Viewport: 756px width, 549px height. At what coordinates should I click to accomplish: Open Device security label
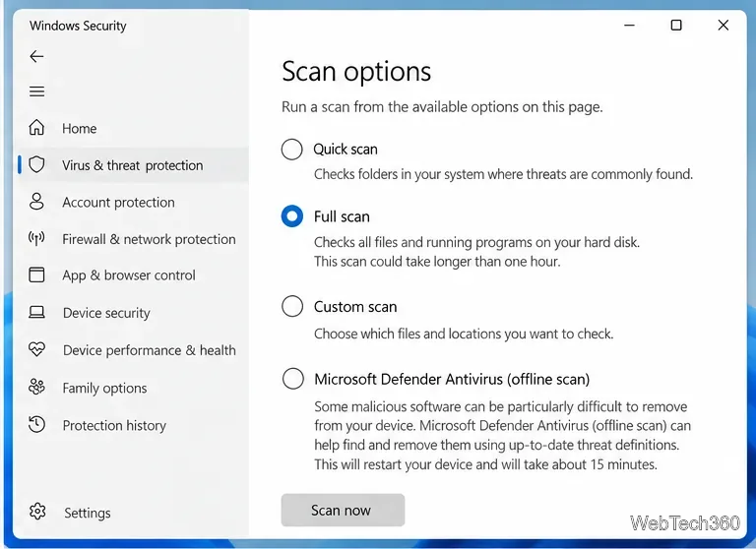point(106,313)
